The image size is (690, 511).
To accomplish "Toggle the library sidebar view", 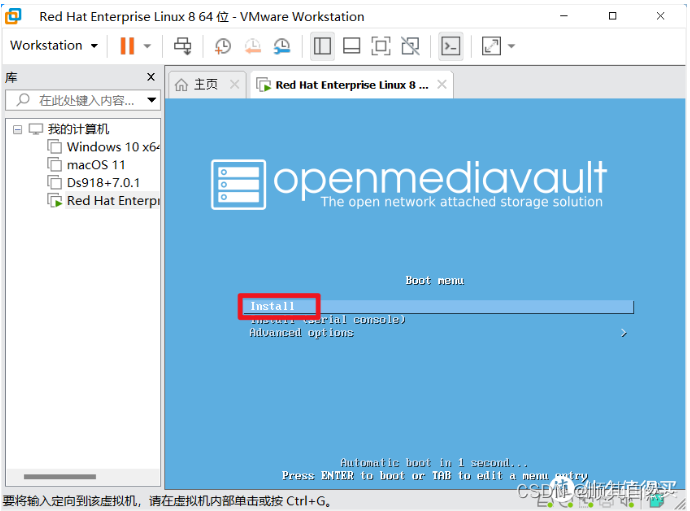I will (x=322, y=46).
